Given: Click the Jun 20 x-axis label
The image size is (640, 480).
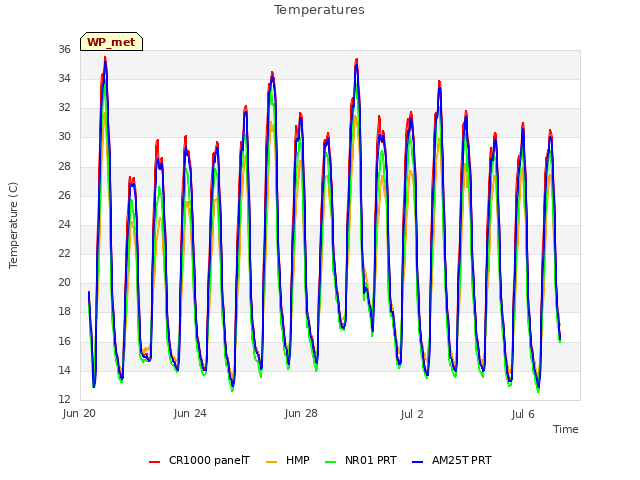Looking at the screenshot, I should (79, 413).
